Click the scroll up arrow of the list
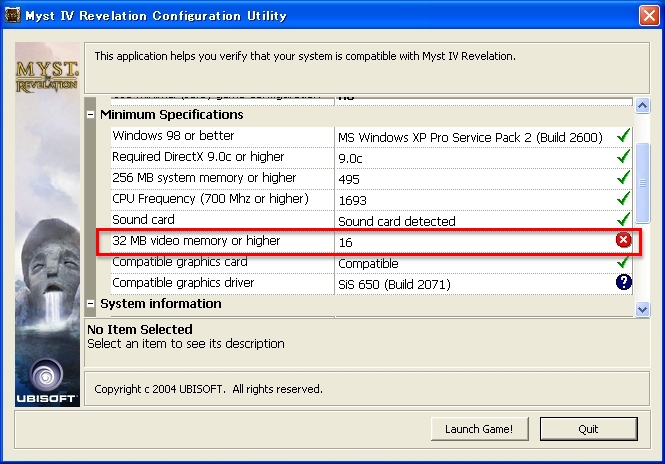The width and height of the screenshot is (665, 464). click(643, 105)
